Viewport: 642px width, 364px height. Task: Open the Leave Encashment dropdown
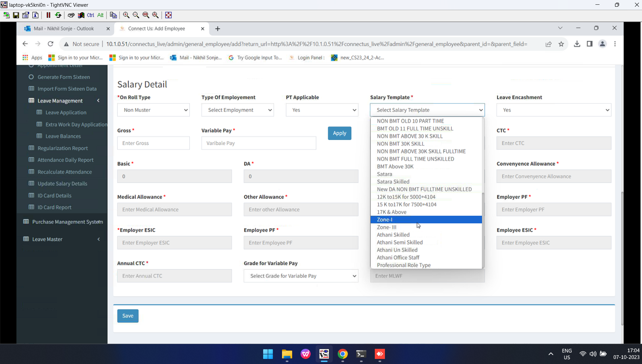tap(554, 110)
